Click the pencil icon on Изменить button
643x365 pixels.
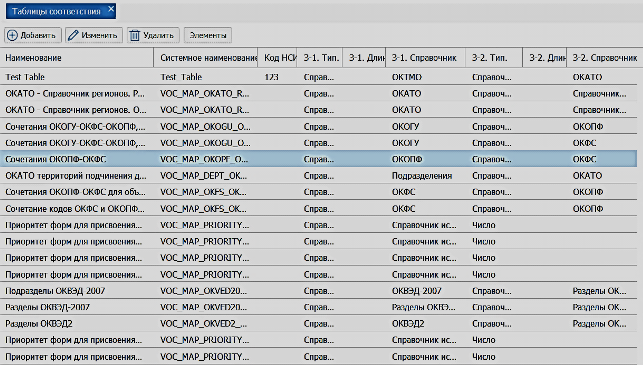[73, 35]
